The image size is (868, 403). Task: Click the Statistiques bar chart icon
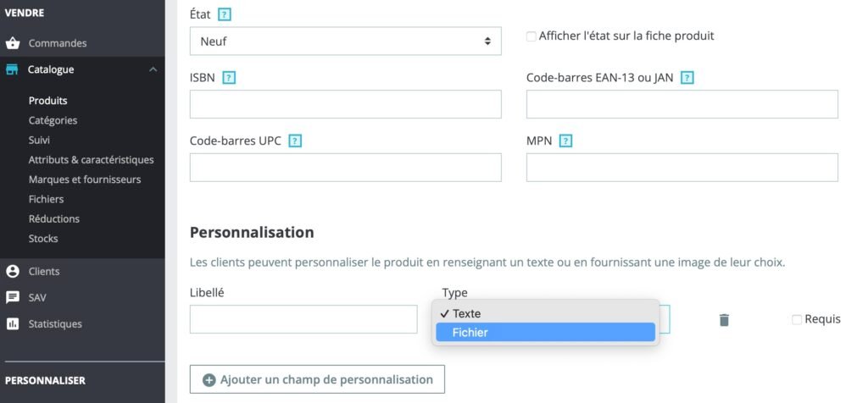12,324
